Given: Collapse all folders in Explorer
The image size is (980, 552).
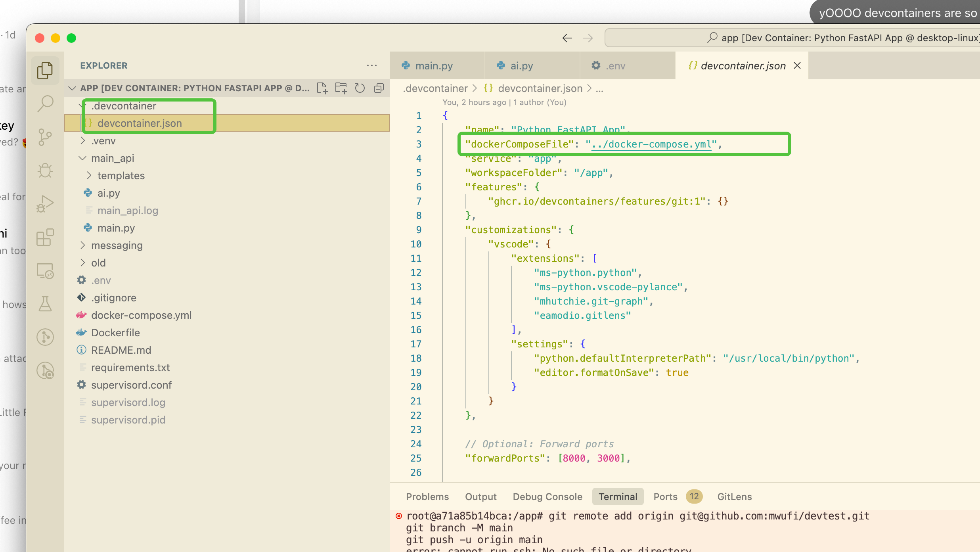Looking at the screenshot, I should 379,88.
